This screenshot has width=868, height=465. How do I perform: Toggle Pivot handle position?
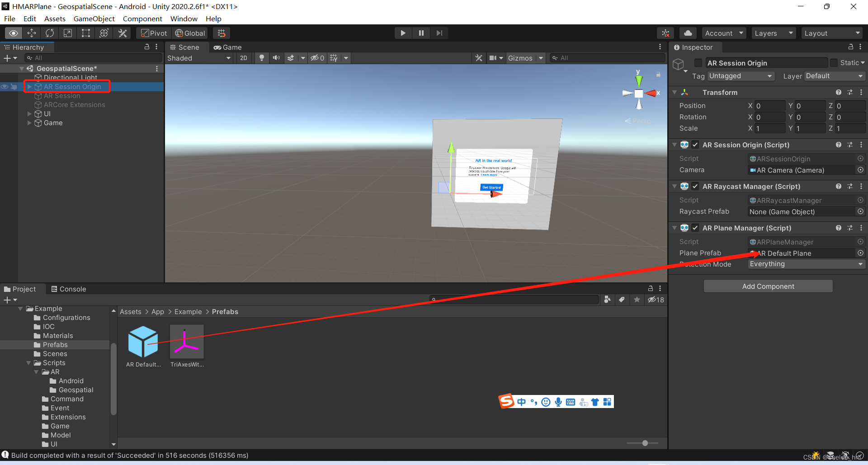click(154, 33)
